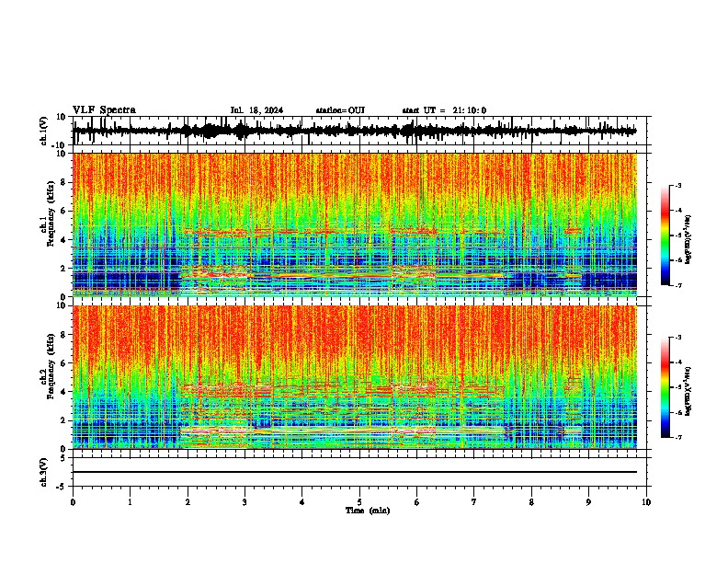This screenshot has width=728, height=563.
Task: Click the "station=OUJ" header text
Action: click(x=340, y=110)
